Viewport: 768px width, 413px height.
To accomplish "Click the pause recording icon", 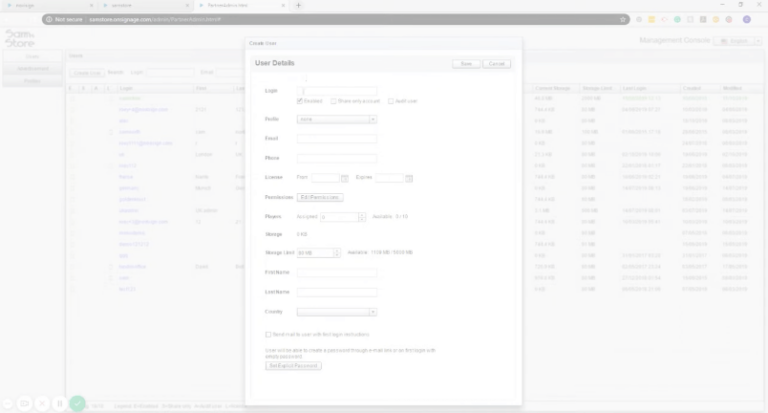I will (60, 404).
